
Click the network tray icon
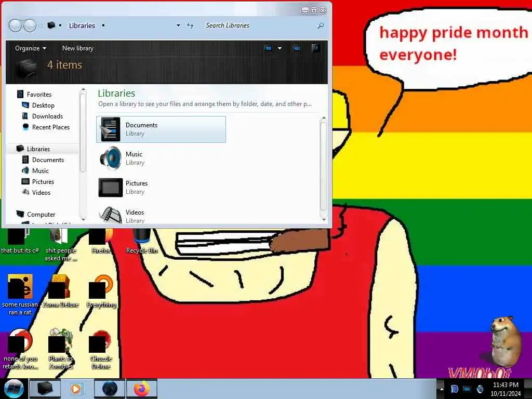pos(467,389)
